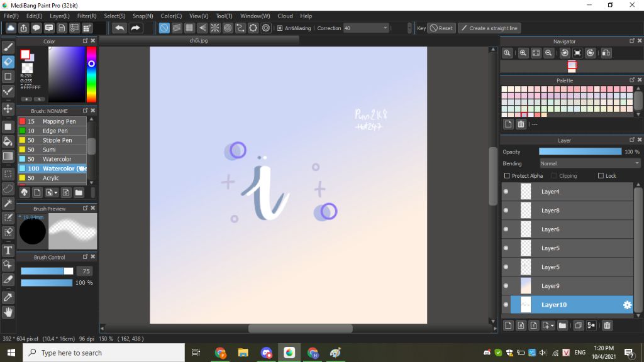Delete layer with trash icon

point(607,326)
